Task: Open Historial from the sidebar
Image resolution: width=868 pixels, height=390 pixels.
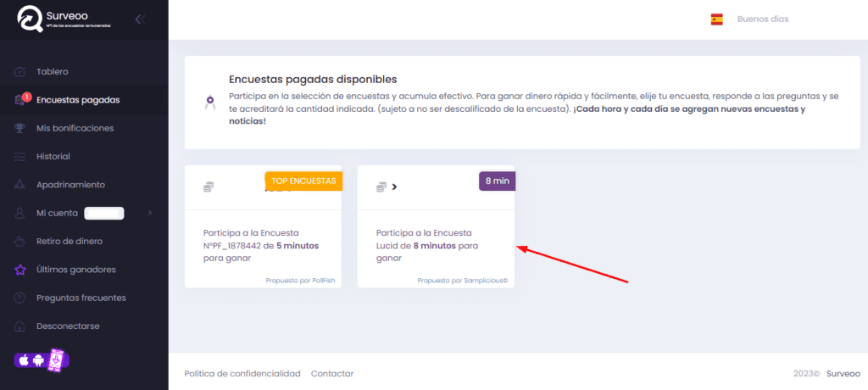Action: [x=53, y=157]
